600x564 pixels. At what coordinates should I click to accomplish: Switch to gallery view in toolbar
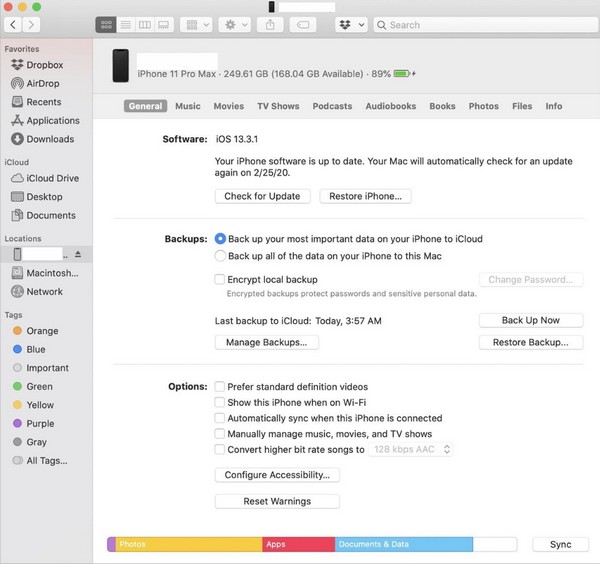click(164, 25)
